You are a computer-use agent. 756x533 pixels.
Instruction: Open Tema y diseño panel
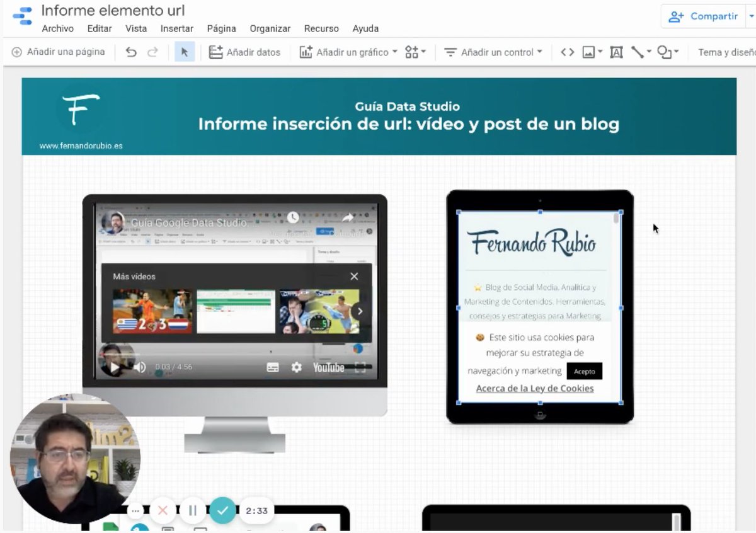click(x=726, y=52)
